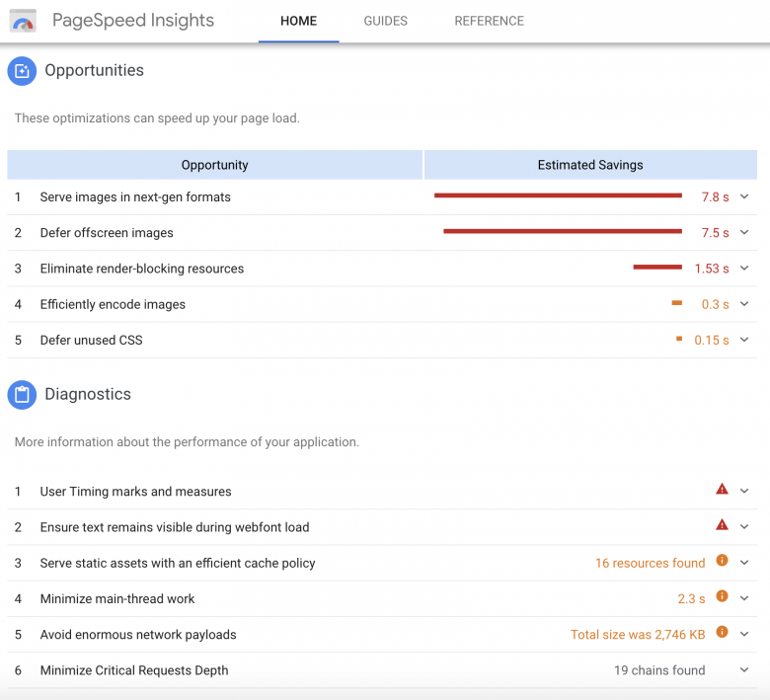The width and height of the screenshot is (770, 700).
Task: Click the Opportunities section icon
Action: click(x=22, y=71)
